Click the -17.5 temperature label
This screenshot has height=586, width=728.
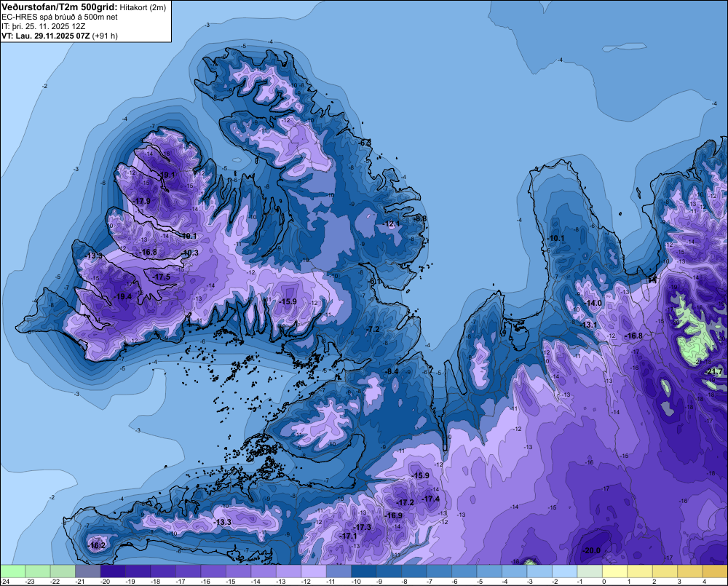click(x=162, y=277)
